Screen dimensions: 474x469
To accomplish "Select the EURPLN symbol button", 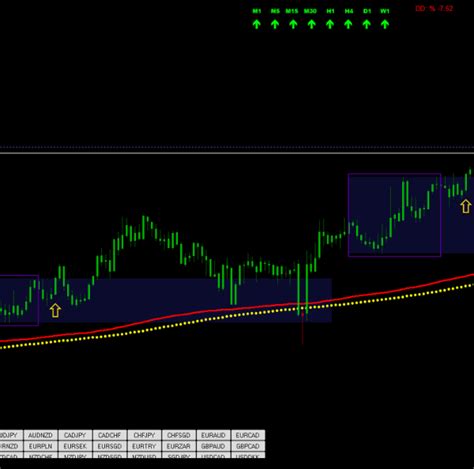I will [40, 446].
